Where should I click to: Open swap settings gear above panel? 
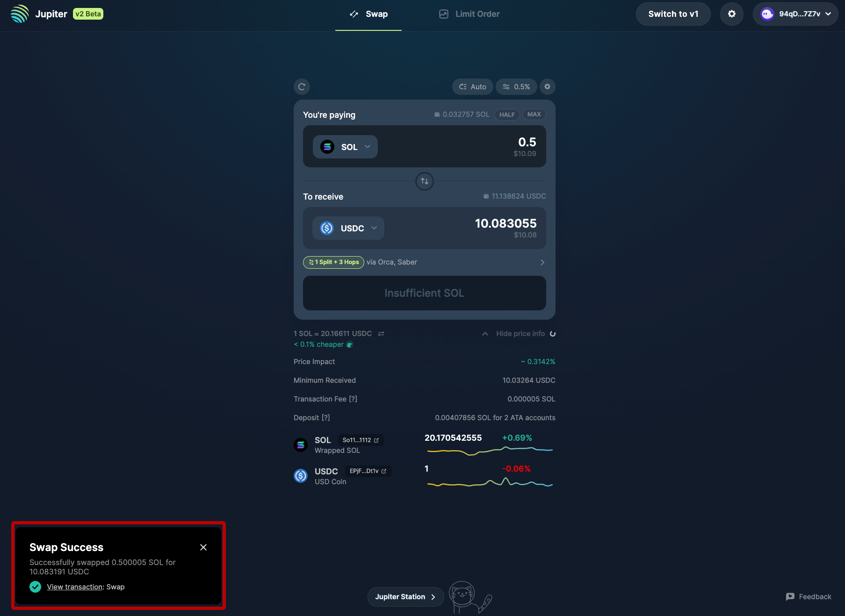click(548, 86)
